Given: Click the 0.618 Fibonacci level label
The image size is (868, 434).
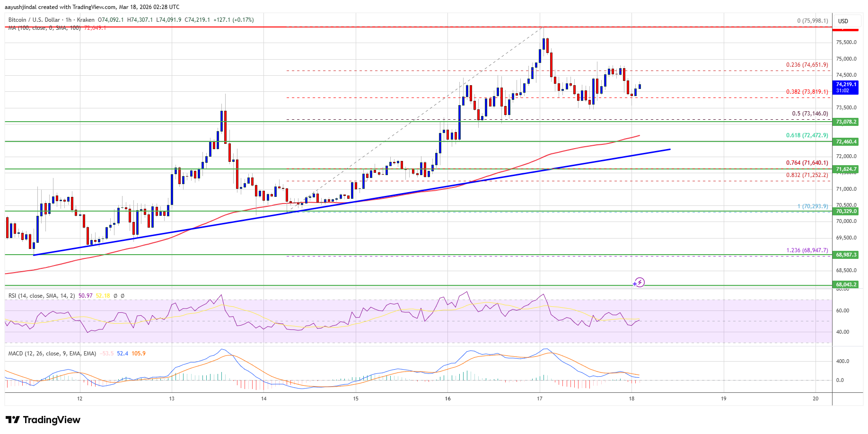Looking at the screenshot, I should 807,135.
